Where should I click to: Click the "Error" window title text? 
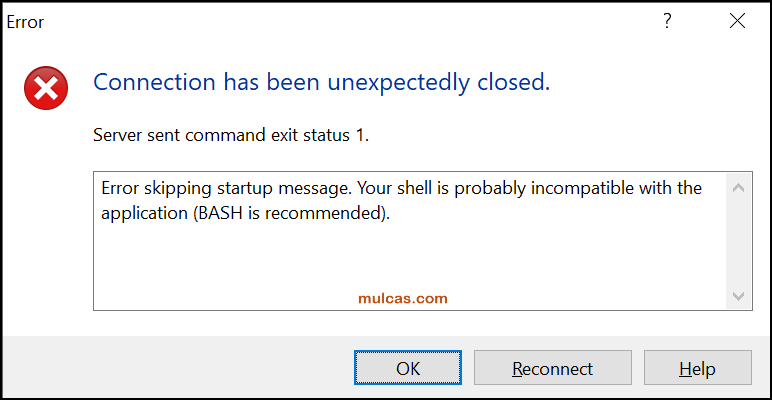(25, 21)
